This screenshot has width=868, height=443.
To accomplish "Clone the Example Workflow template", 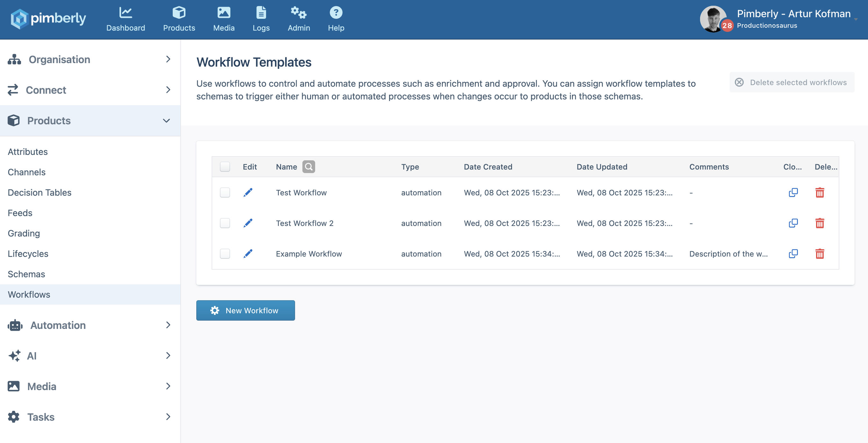I will [793, 253].
